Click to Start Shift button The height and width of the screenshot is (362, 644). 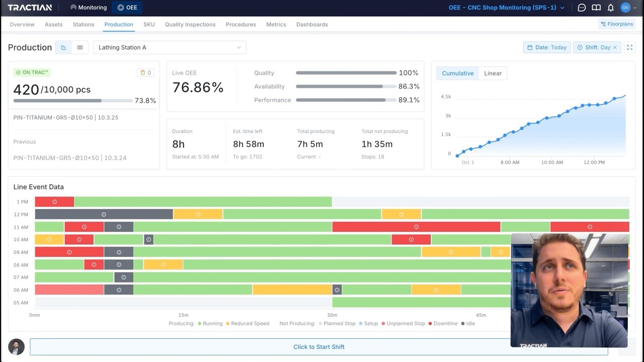tap(319, 347)
